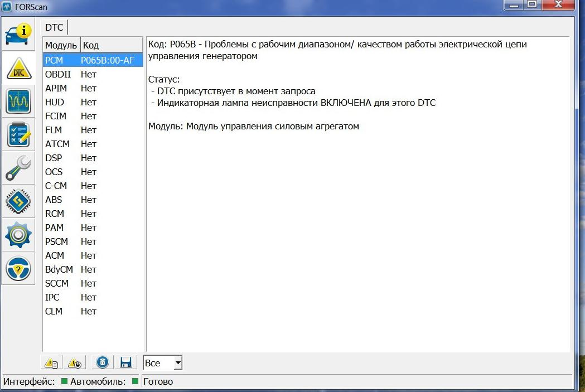Click the save floppy disk icon
The width and height of the screenshot is (585, 392).
126,362
